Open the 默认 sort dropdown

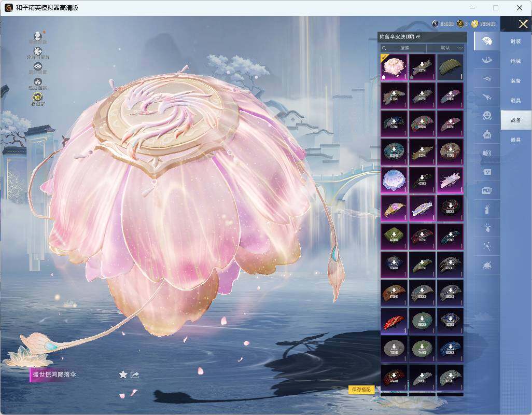pyautogui.click(x=445, y=48)
